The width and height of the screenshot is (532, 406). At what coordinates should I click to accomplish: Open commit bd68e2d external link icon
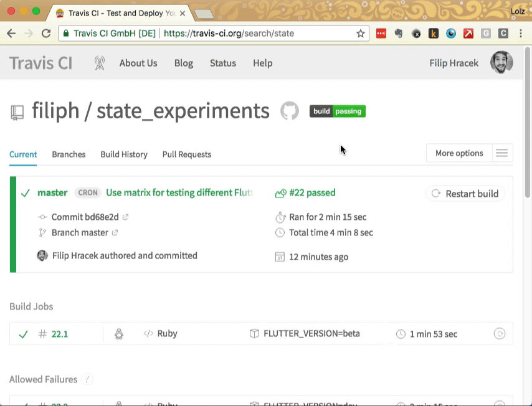(126, 217)
